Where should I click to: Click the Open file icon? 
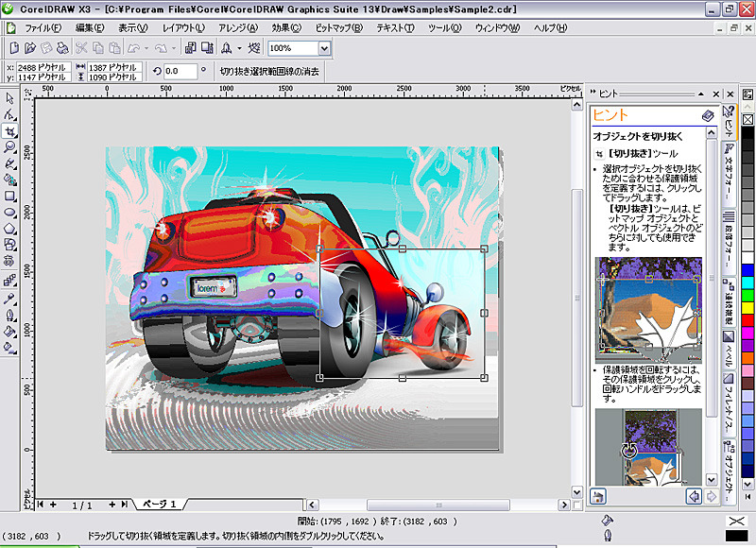tap(30, 48)
